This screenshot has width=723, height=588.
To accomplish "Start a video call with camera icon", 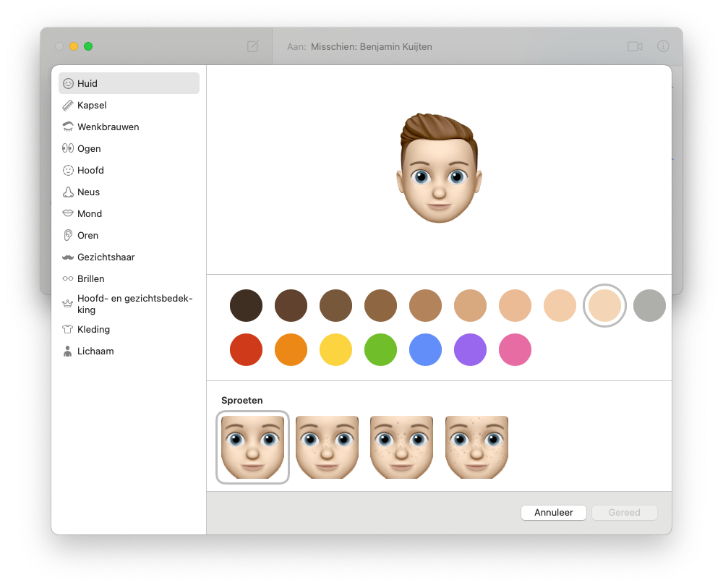I will (635, 46).
